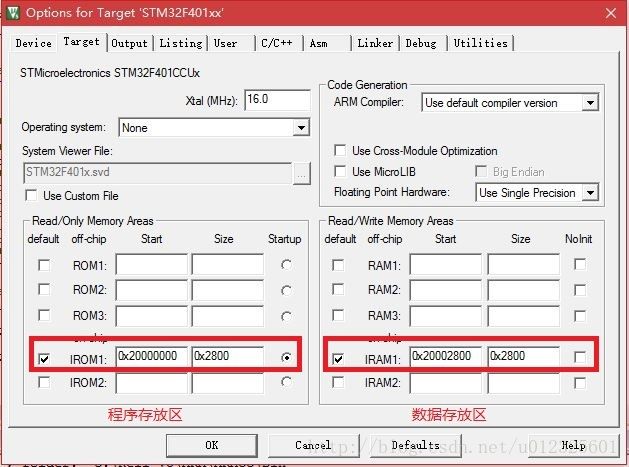Enable NoInit for RAM2
Viewport: 629px width, 467px height.
coord(580,290)
